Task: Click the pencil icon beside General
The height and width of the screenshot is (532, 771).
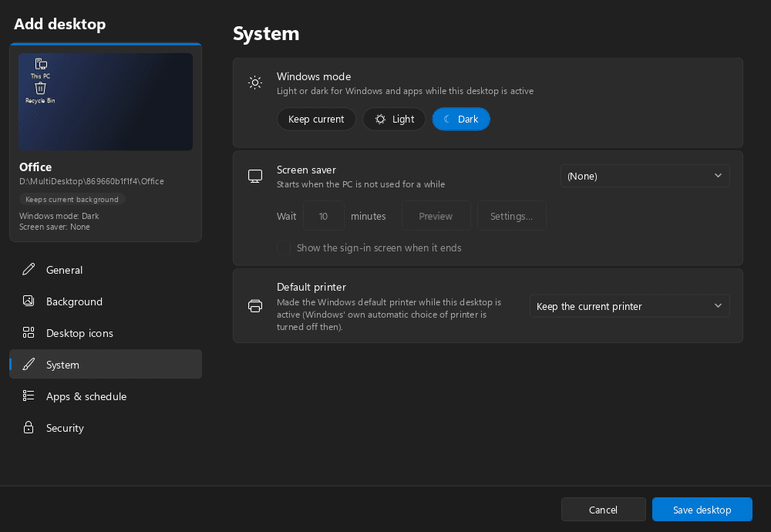Action: [x=29, y=269]
